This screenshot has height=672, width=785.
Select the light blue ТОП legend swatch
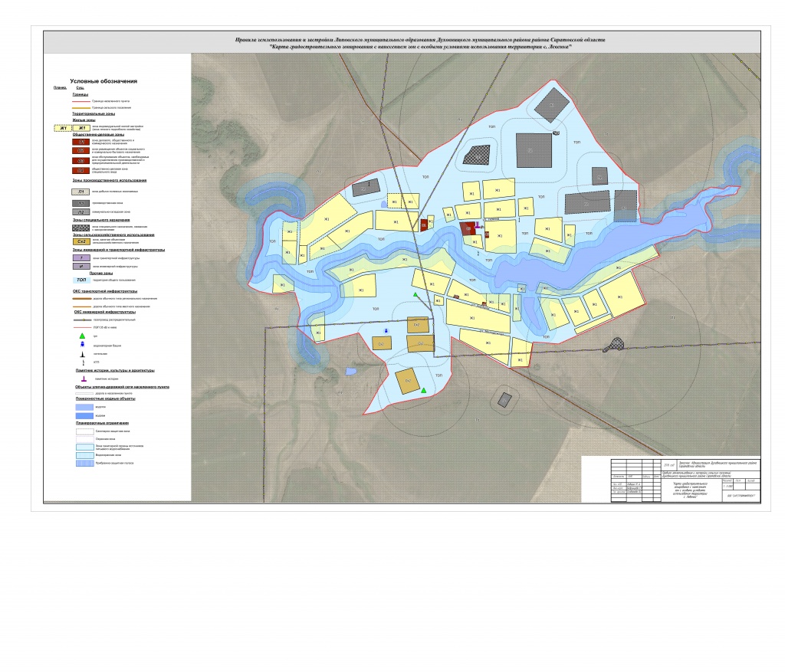81,280
